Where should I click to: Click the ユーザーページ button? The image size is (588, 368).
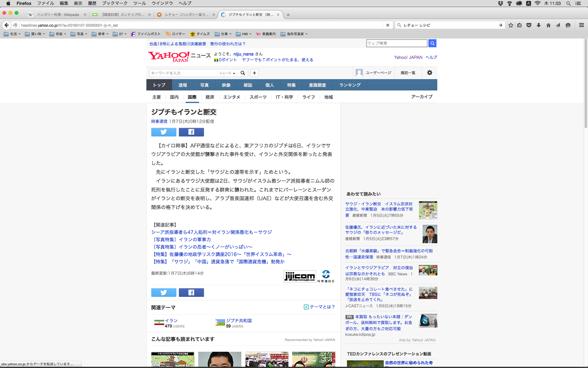pos(374,73)
